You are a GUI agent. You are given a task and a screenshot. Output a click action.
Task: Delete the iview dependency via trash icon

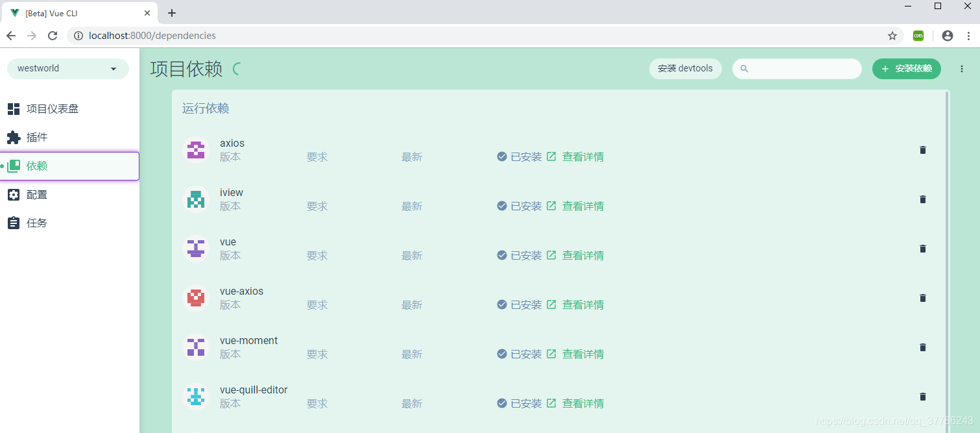(922, 199)
